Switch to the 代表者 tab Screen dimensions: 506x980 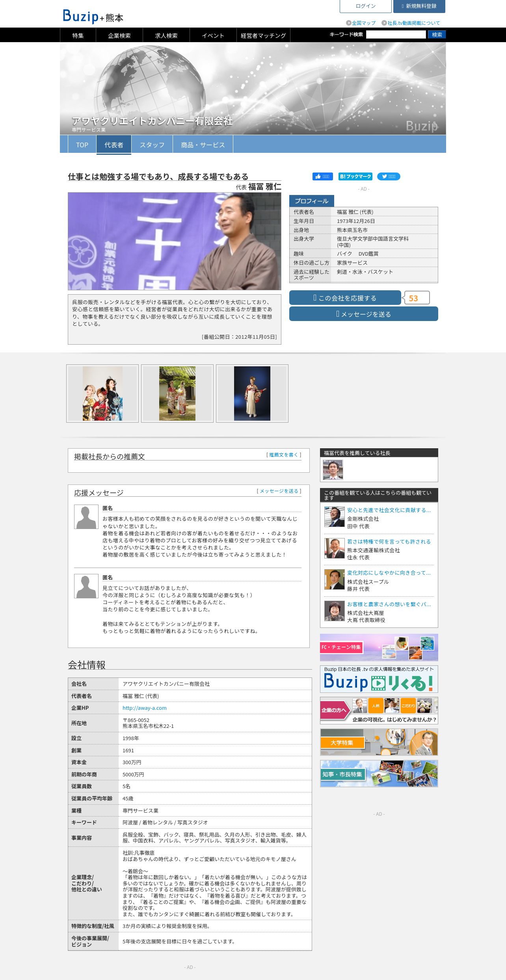pyautogui.click(x=114, y=145)
